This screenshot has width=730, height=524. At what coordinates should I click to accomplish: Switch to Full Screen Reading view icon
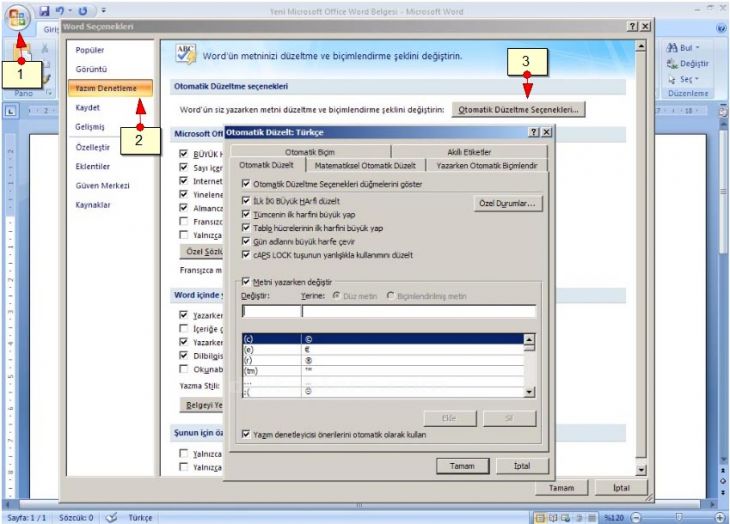click(553, 517)
